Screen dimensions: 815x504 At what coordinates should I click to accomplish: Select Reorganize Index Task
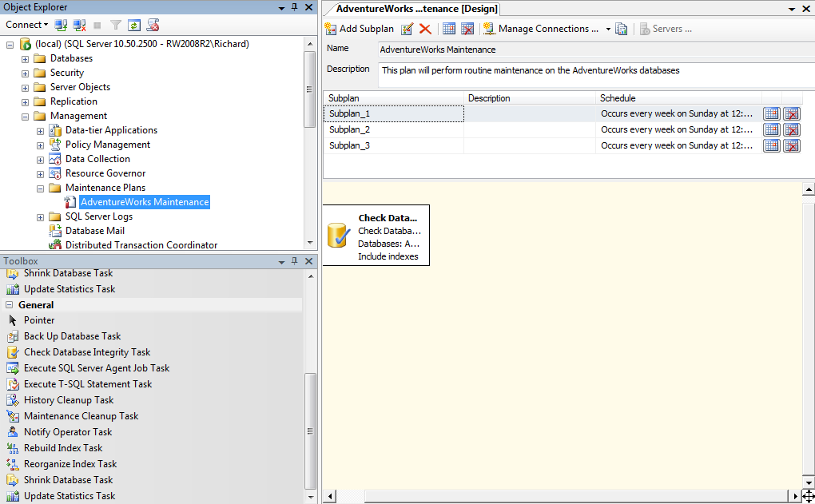coord(70,464)
